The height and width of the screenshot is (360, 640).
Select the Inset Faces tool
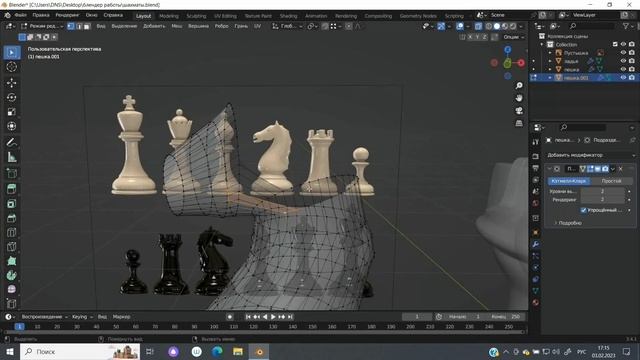[x=11, y=203]
